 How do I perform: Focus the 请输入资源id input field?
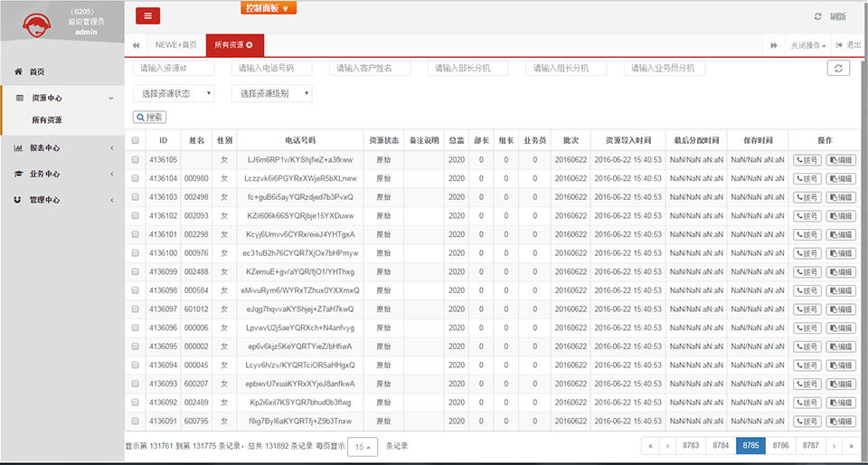[174, 68]
